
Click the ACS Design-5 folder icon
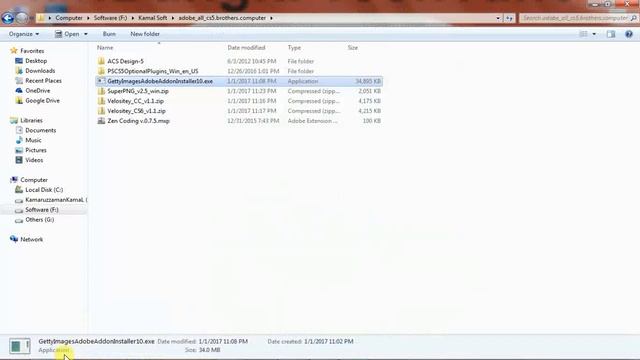point(101,61)
